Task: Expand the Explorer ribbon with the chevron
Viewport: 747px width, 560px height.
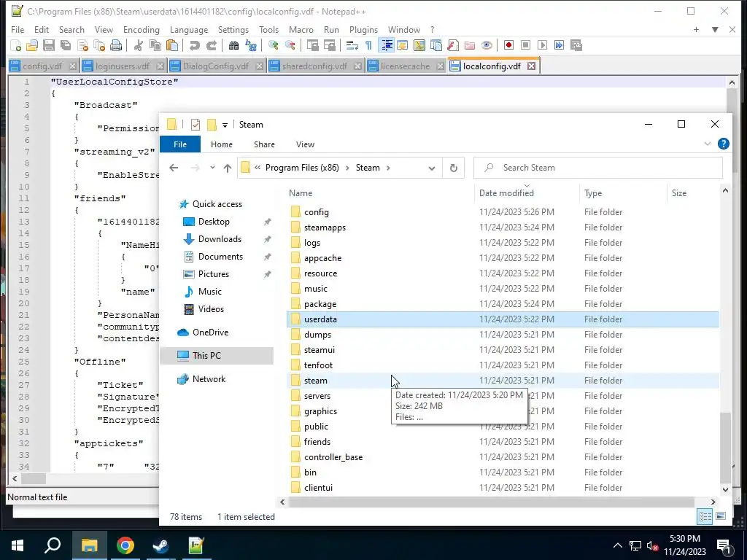Action: point(708,144)
